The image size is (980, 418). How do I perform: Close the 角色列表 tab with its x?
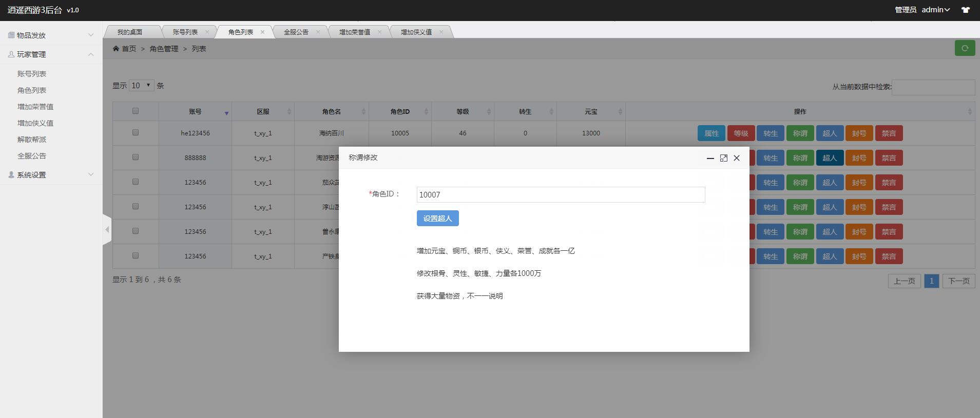[x=262, y=32]
